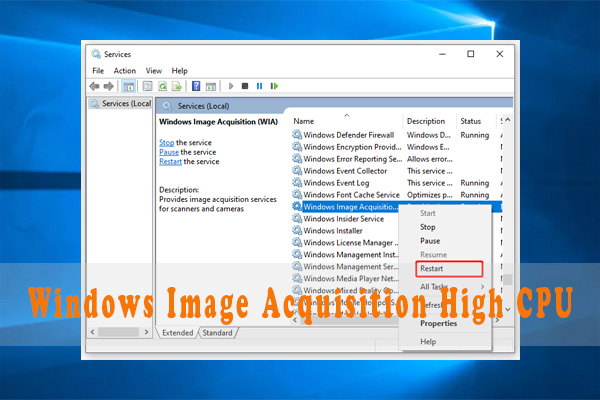
Task: Select the Windows Event Log service
Action: pos(397,183)
